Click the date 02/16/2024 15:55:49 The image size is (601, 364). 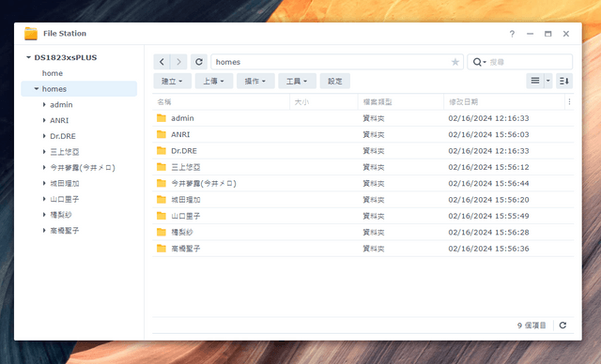point(488,216)
